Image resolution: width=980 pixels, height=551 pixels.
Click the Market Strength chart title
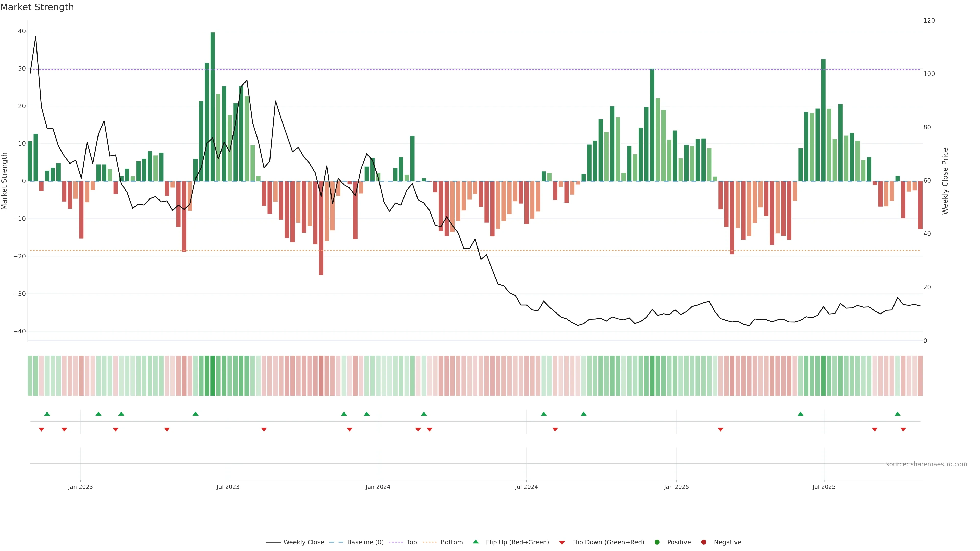(37, 7)
